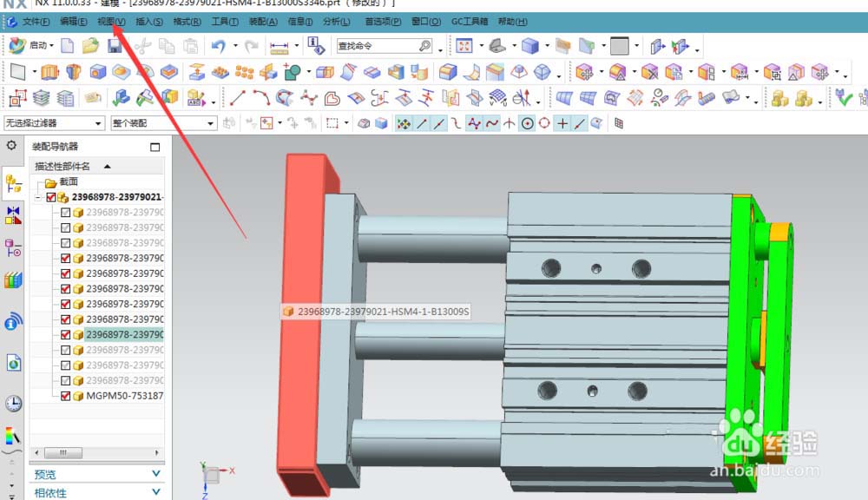The height and width of the screenshot is (500, 868).
Task: Open the GC工具箱 menu
Action: [470, 22]
